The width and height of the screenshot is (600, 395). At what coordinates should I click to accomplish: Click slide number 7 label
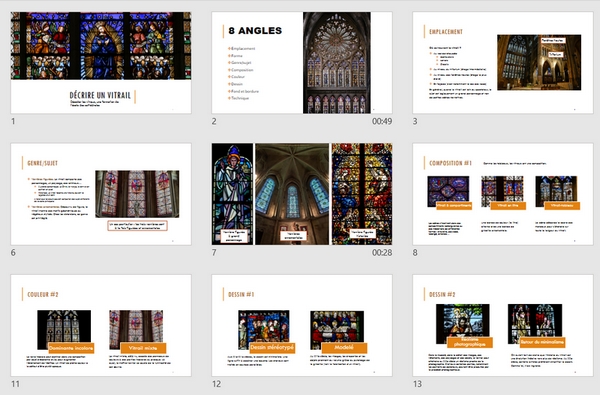[x=214, y=253]
